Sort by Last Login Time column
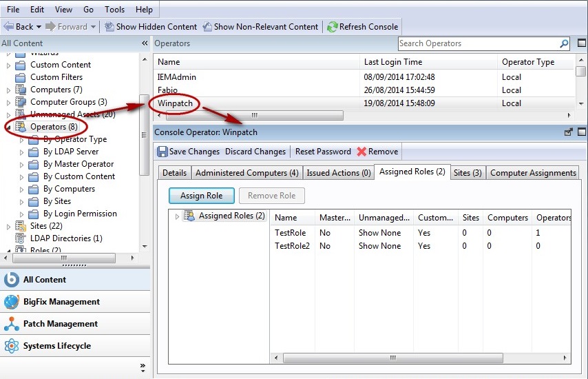 [x=428, y=62]
